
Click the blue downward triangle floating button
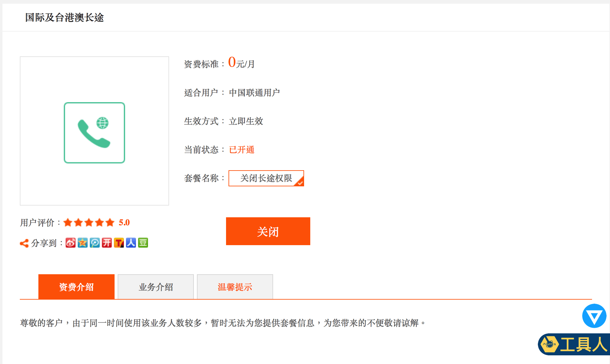594,316
